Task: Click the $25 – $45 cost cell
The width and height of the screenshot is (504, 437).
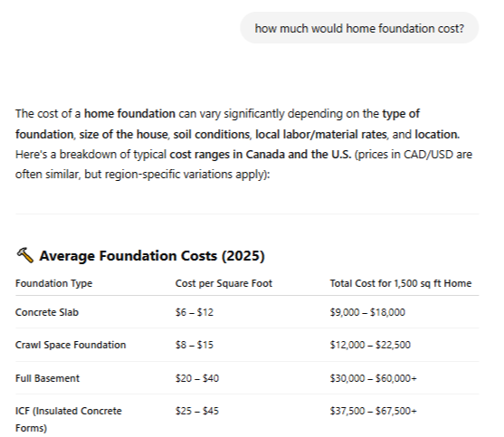Action: (197, 411)
